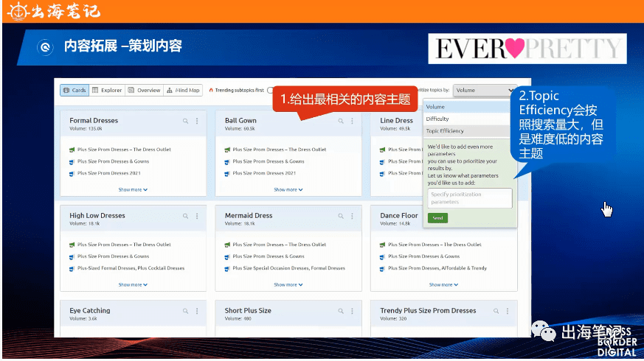Click Plus Size Prom Dresses 2021 in Ball Gown
Image resolution: width=644 pixels, height=361 pixels.
pos(264,173)
